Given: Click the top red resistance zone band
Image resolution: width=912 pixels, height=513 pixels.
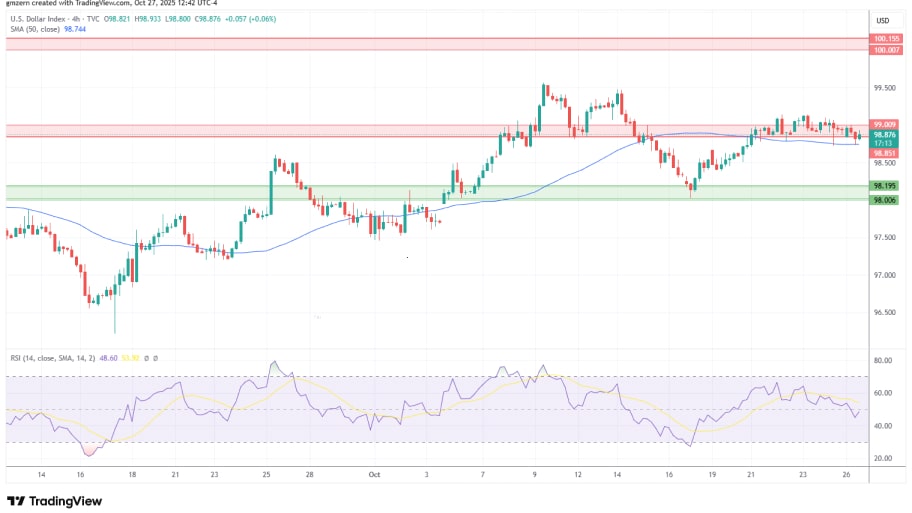Looking at the screenshot, I should click(x=400, y=43).
